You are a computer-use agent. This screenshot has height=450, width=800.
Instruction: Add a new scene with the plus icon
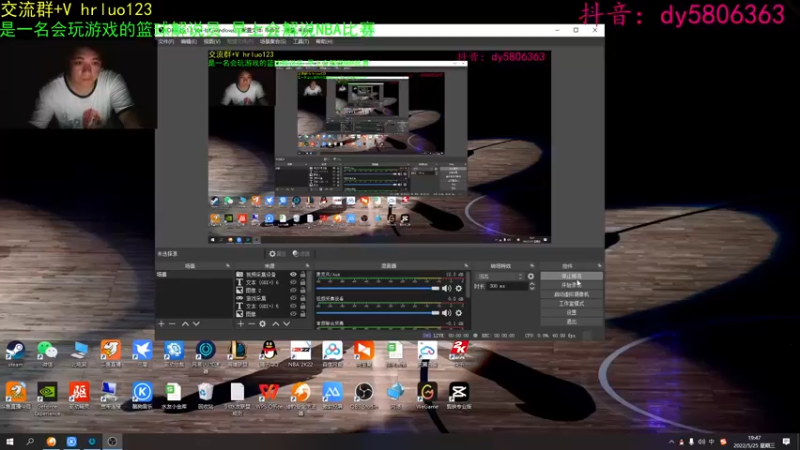point(161,323)
